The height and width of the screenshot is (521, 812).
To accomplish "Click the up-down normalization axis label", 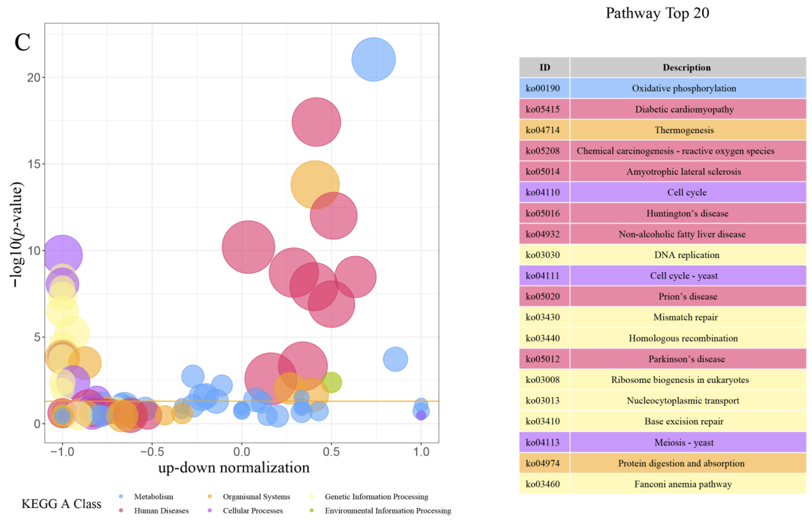I will coord(234,468).
